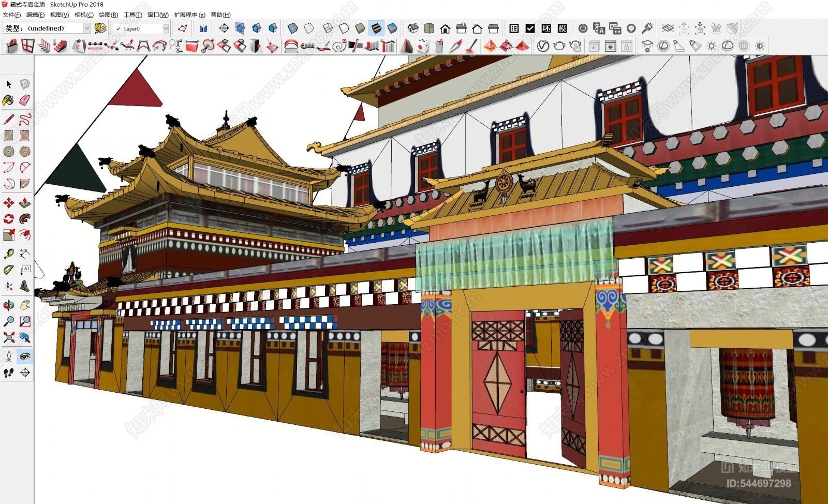Click the paintbrush plugin icon
This screenshot has height=504, width=828.
click(647, 28)
